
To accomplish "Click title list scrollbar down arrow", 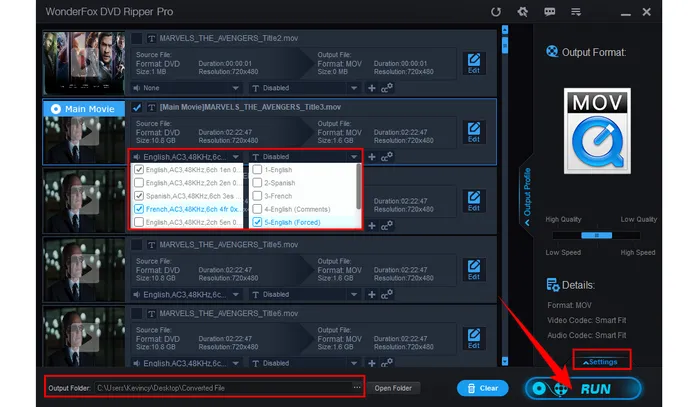I will pos(505,361).
